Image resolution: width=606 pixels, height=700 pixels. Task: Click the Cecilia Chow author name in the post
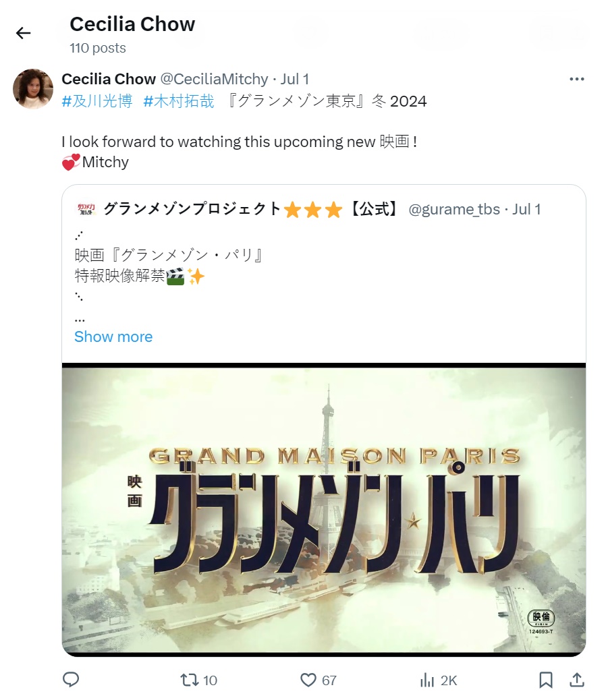109,79
